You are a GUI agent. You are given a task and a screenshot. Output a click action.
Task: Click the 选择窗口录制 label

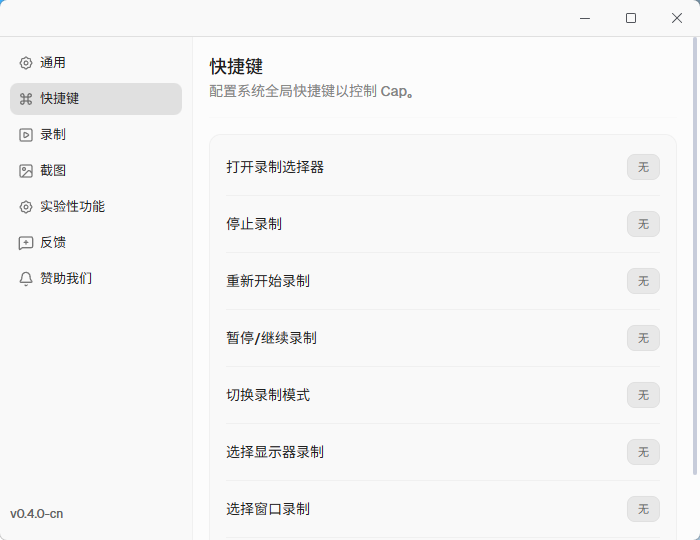click(x=268, y=509)
